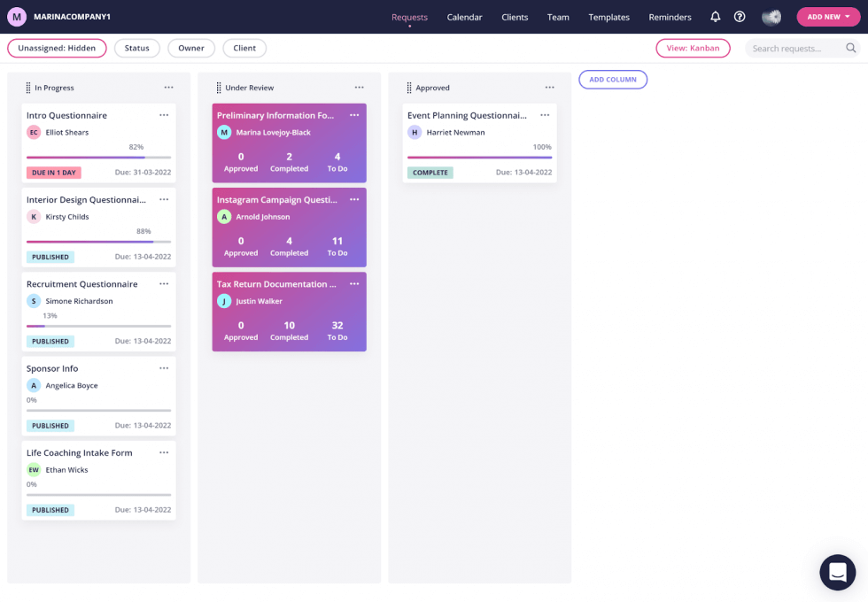Click the ADD COLUMN button
868x602 pixels.
pos(613,80)
